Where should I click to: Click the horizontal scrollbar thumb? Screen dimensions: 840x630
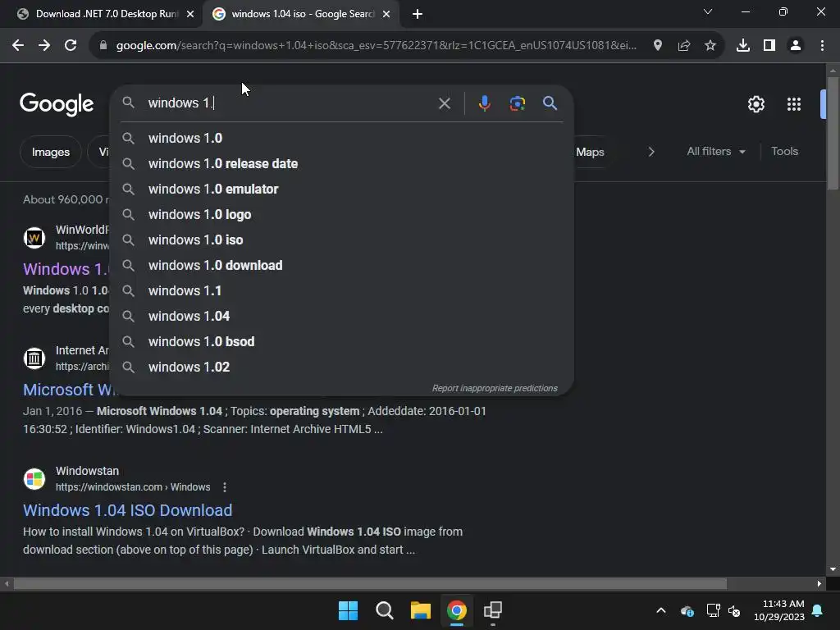(x=370, y=583)
